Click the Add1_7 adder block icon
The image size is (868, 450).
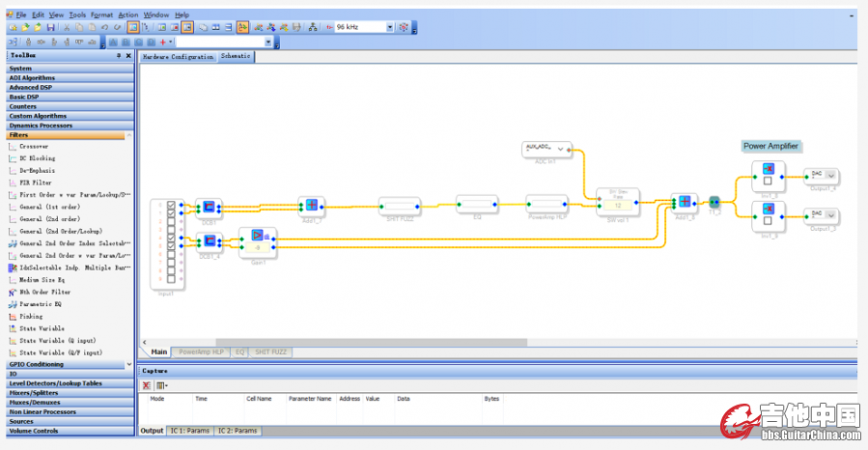click(311, 205)
